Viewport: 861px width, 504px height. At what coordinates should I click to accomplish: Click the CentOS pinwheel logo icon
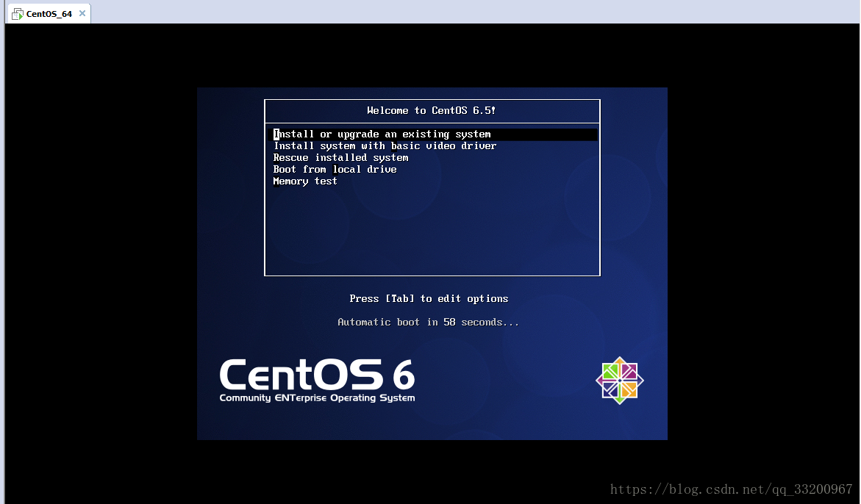click(x=619, y=380)
